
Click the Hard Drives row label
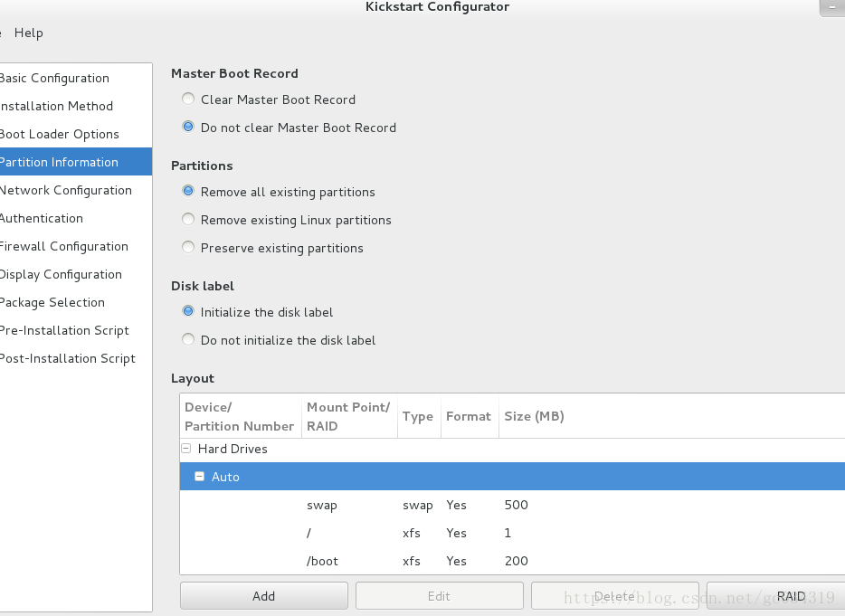(x=233, y=449)
